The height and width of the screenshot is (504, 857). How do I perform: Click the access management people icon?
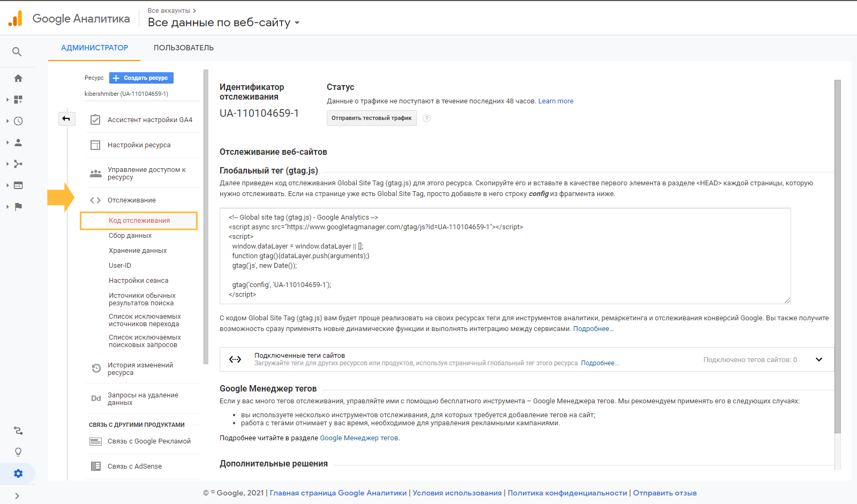(x=95, y=174)
